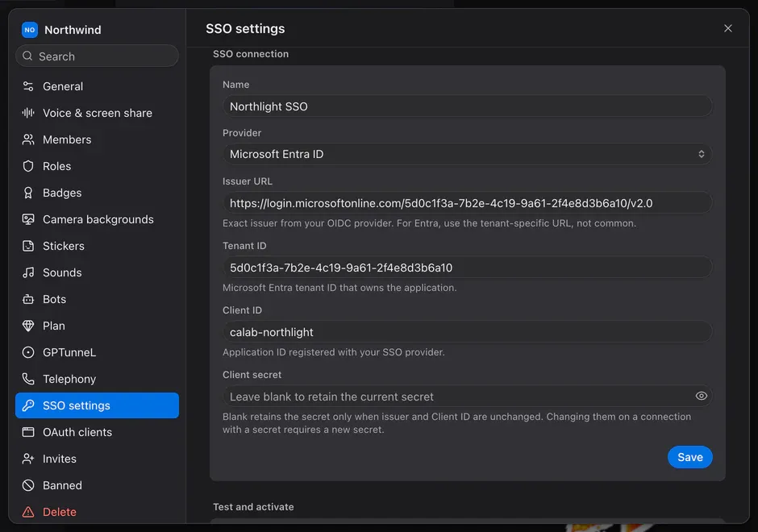This screenshot has width=758, height=532.
Task: Click the General sliders icon
Action: tap(28, 86)
